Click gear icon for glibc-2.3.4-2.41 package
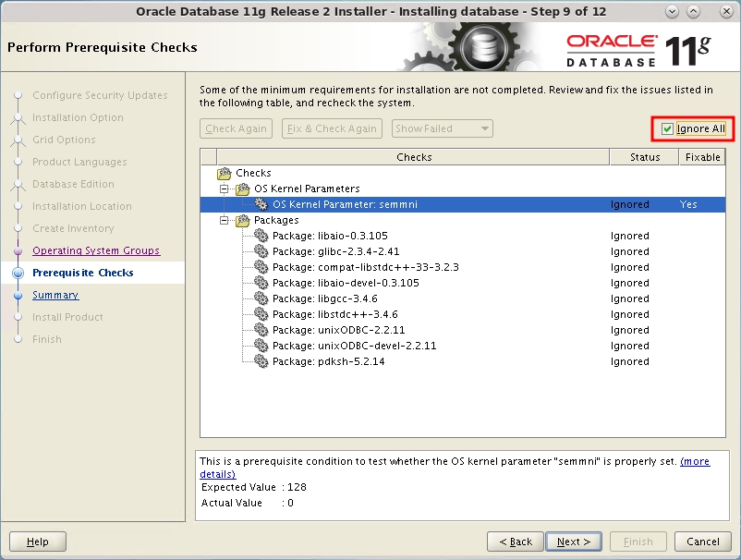The width and height of the screenshot is (741, 560). point(261,251)
